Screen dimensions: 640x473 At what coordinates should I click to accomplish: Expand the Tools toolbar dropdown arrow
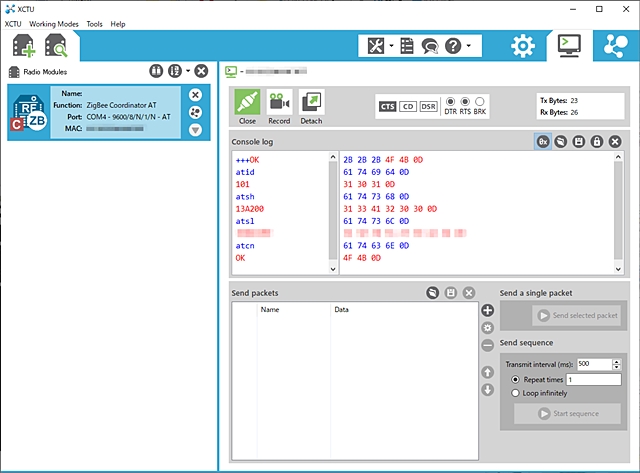(391, 46)
